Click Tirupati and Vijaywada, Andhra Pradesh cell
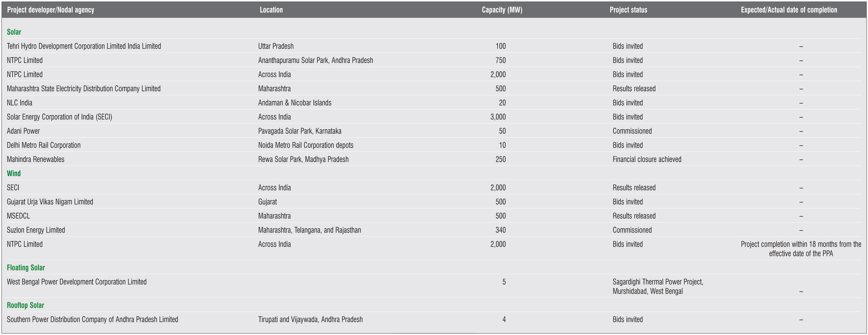The width and height of the screenshot is (868, 335). (310, 320)
